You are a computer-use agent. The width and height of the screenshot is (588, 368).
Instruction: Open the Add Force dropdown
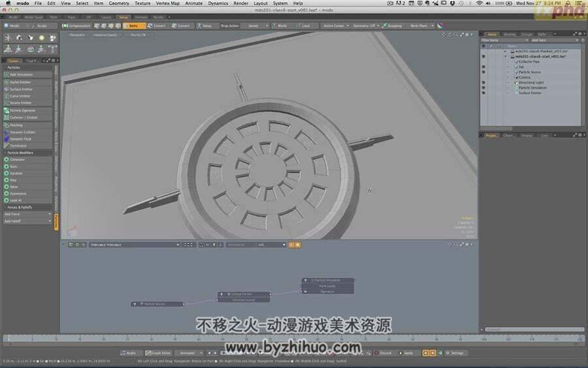[27, 214]
